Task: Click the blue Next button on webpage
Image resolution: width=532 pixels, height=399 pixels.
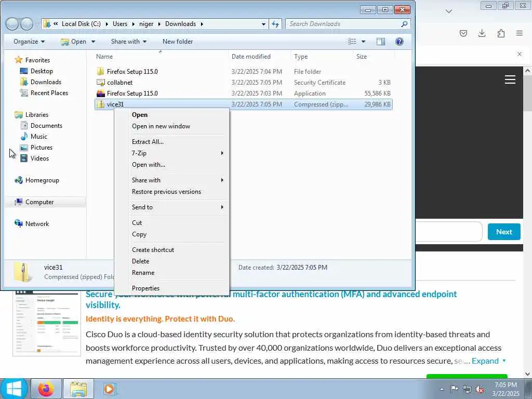Action: 504,232
